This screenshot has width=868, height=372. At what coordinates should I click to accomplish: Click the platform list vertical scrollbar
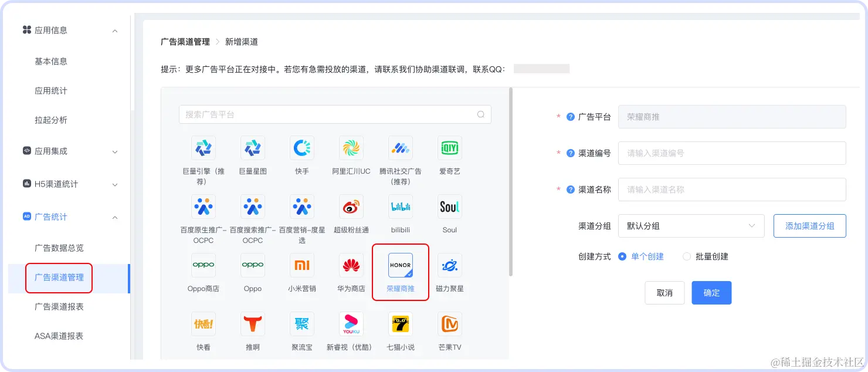coord(511,182)
